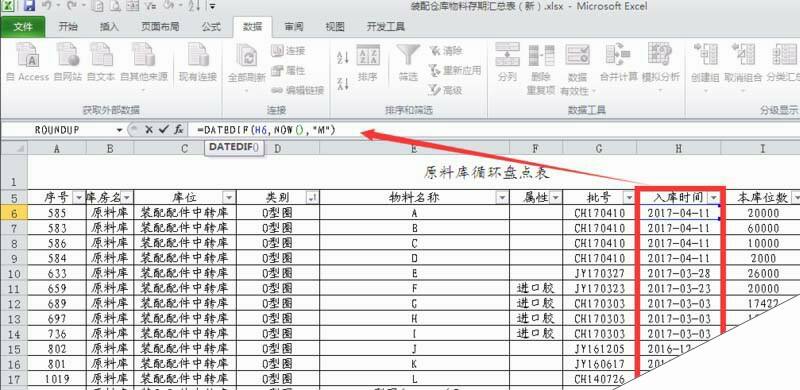Open From Other Sources (自其他来源) menu

(143, 66)
